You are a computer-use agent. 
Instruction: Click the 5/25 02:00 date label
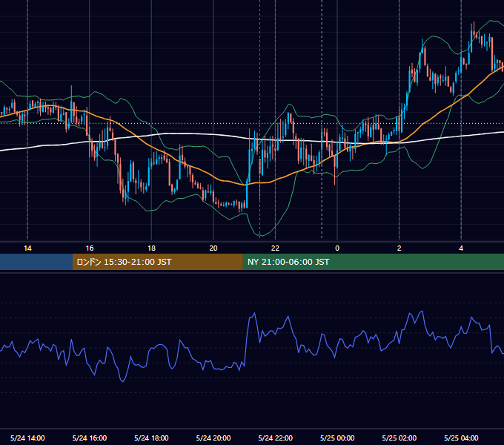click(x=399, y=438)
